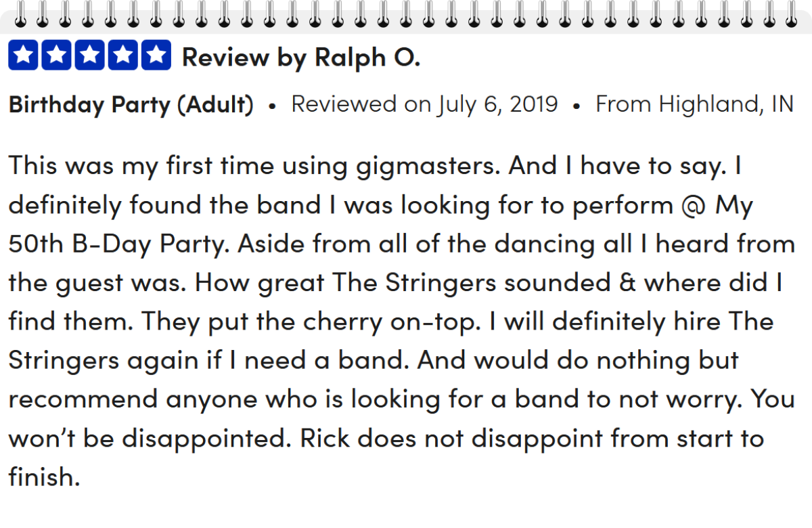Click the second blue rating star
812x528 pixels.
pos(57,56)
